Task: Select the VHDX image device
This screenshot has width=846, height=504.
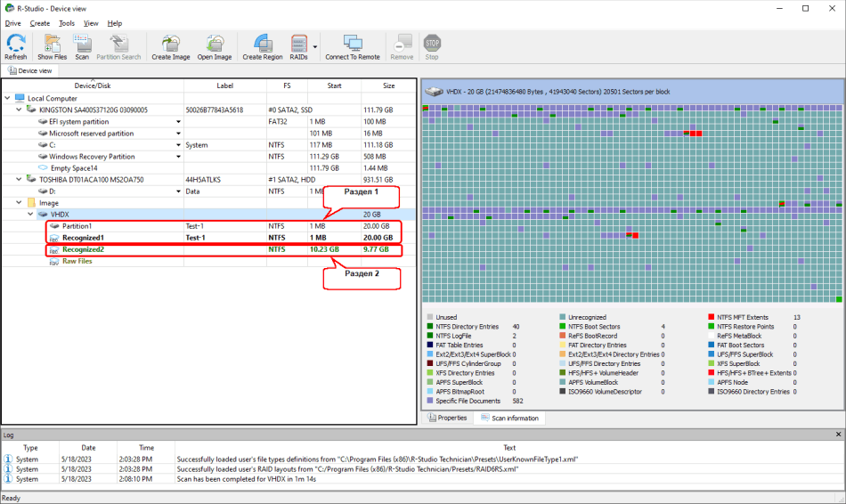Action: click(x=209, y=215)
